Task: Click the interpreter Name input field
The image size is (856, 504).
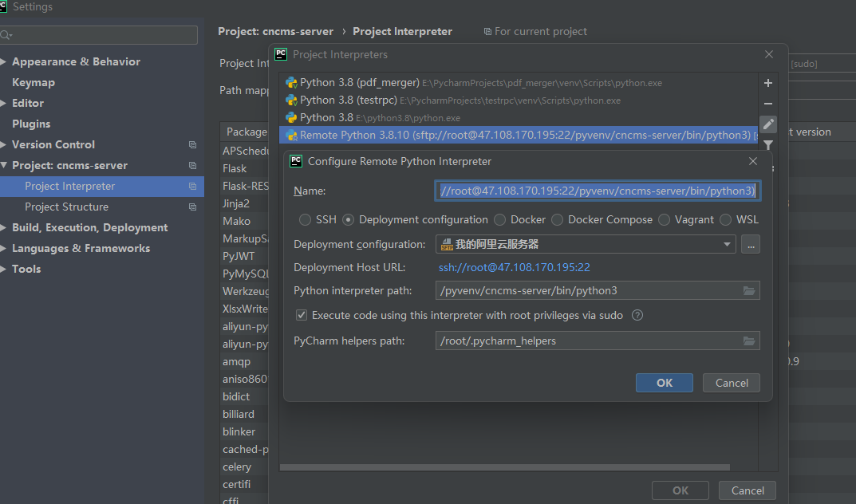Action: (598, 191)
